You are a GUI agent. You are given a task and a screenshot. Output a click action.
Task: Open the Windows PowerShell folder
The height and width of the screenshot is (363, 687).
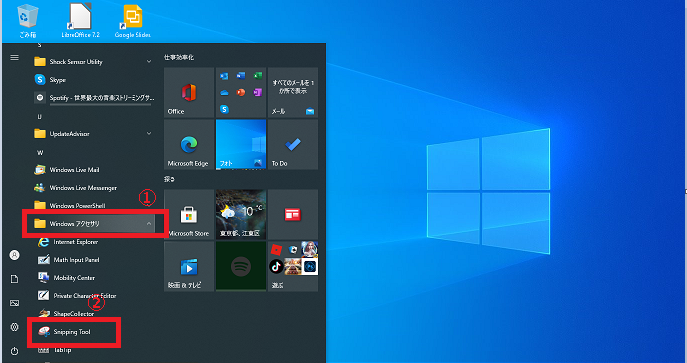(93, 205)
